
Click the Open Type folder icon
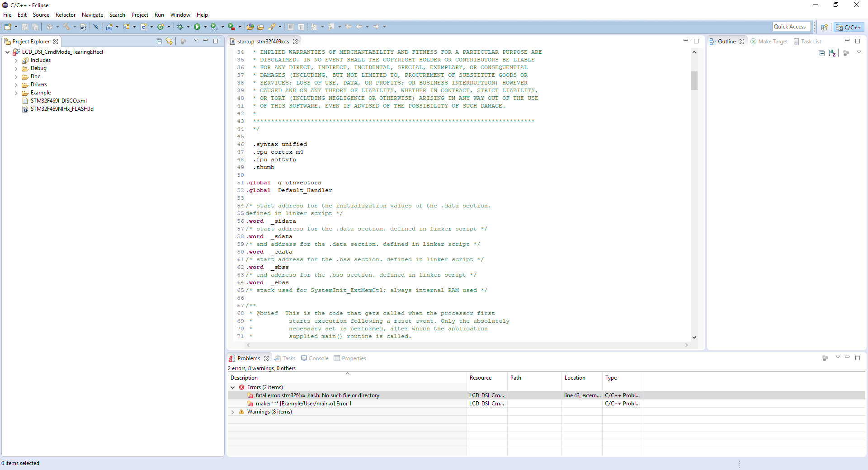pos(250,27)
